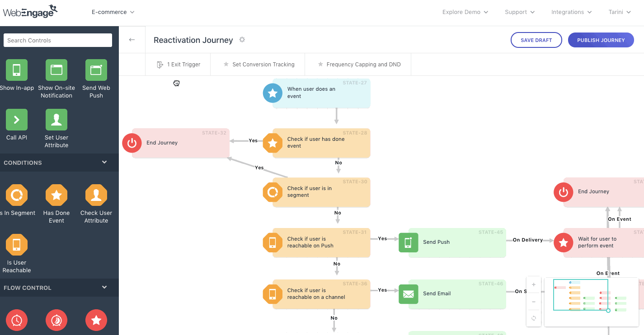The width and height of the screenshot is (644, 335).
Task: Collapse the Flow Control section chevron
Action: [x=104, y=288]
